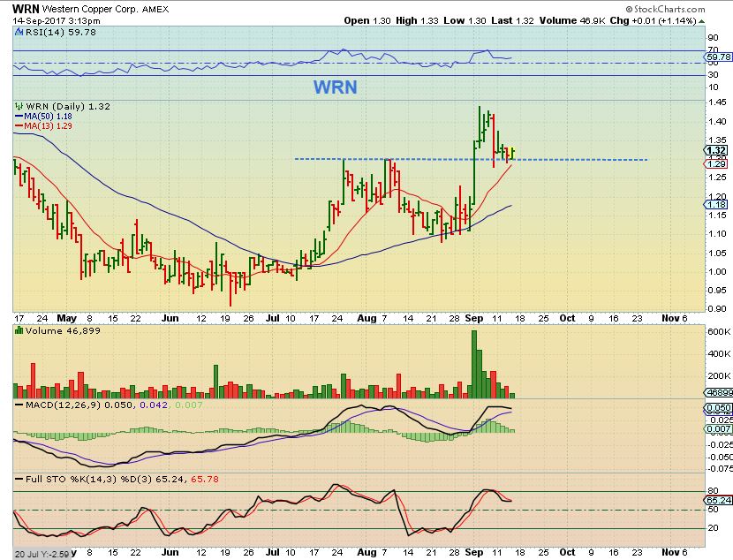Click the black line marker before Full STO
The image size is (733, 560).
[19, 479]
